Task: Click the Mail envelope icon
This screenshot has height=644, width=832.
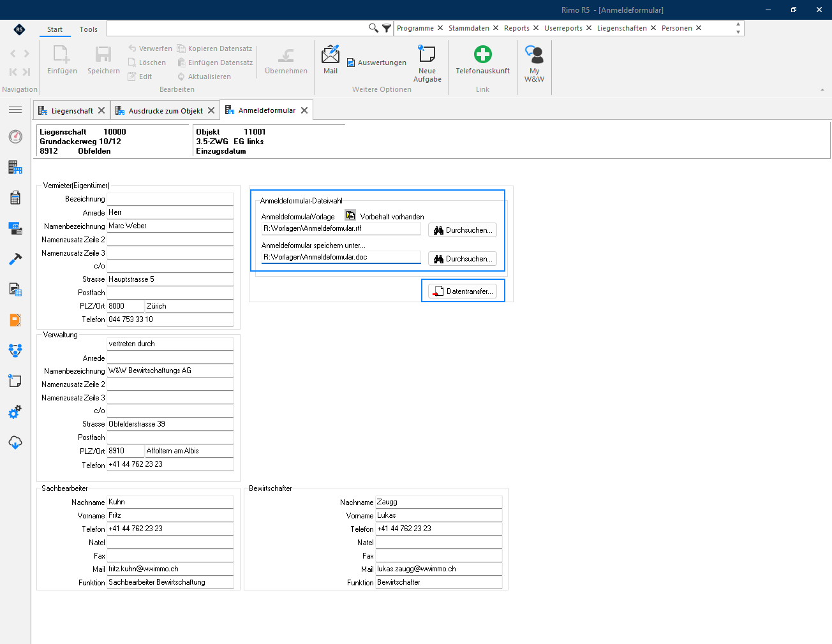Action: click(331, 54)
